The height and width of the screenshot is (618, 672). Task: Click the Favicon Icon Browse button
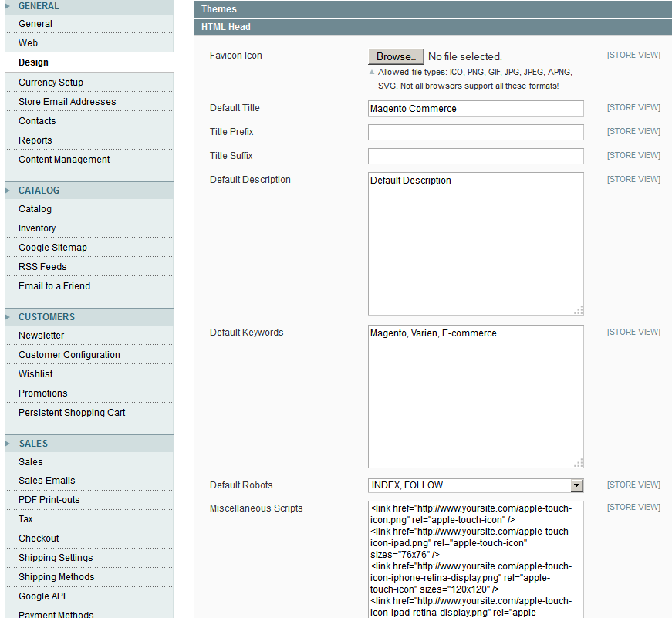(396, 56)
